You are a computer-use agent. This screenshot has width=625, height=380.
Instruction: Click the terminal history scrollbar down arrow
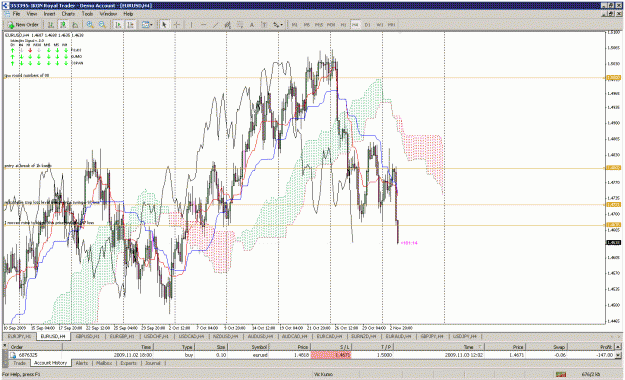tap(618, 355)
